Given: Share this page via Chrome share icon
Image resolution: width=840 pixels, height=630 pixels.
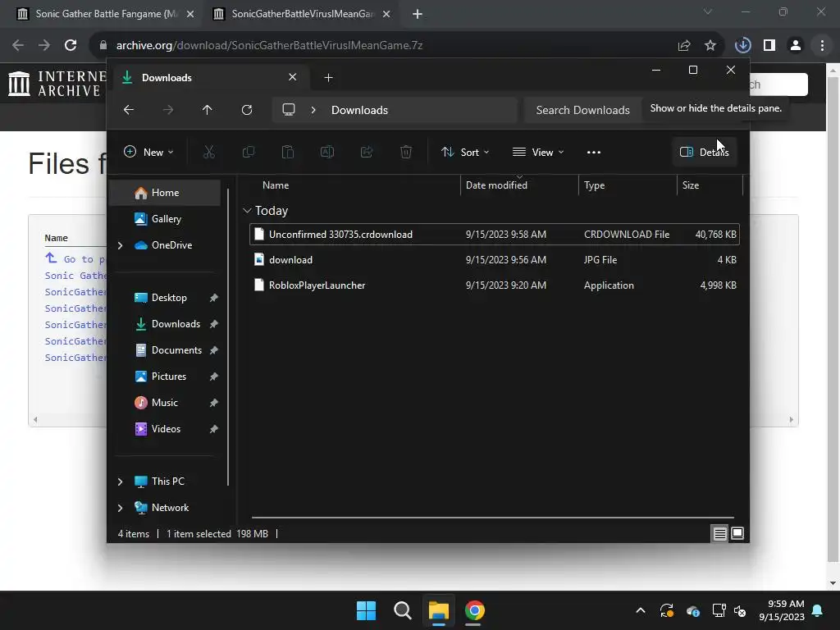Looking at the screenshot, I should [684, 46].
